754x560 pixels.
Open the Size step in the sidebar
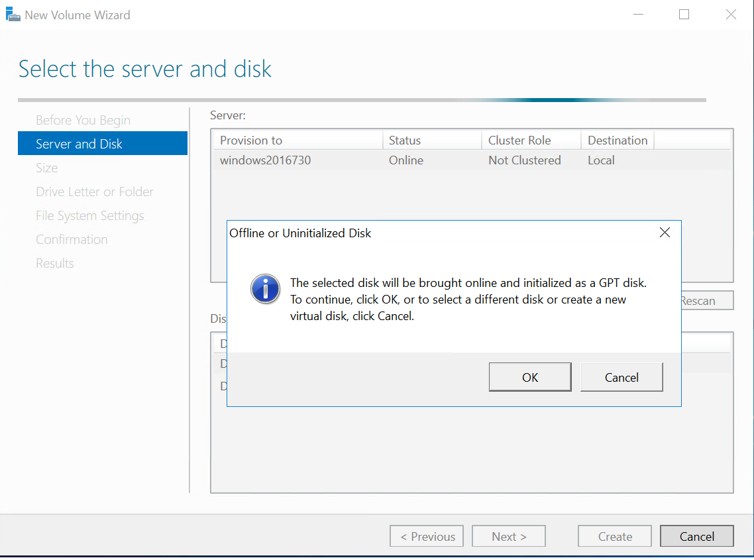point(47,168)
